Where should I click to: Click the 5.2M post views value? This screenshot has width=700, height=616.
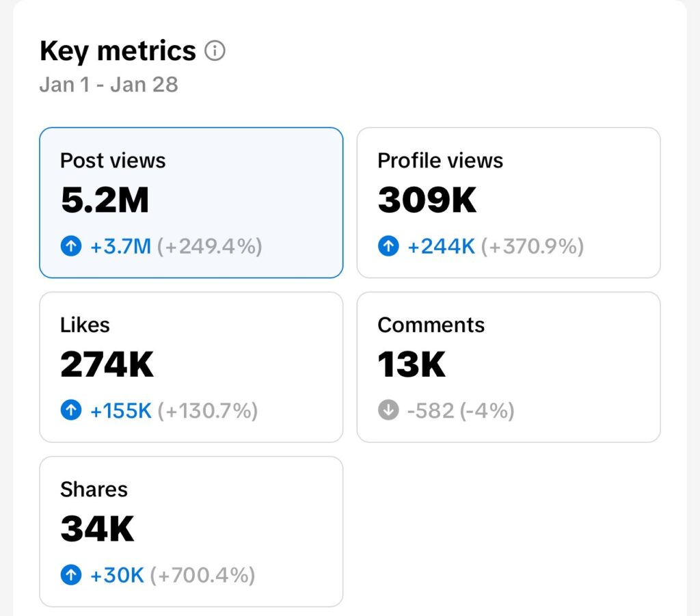(105, 200)
